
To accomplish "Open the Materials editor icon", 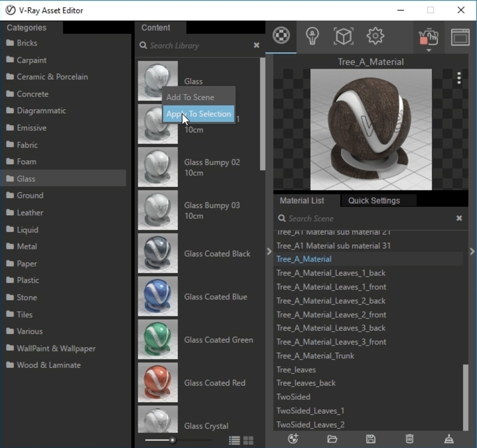I will [281, 36].
